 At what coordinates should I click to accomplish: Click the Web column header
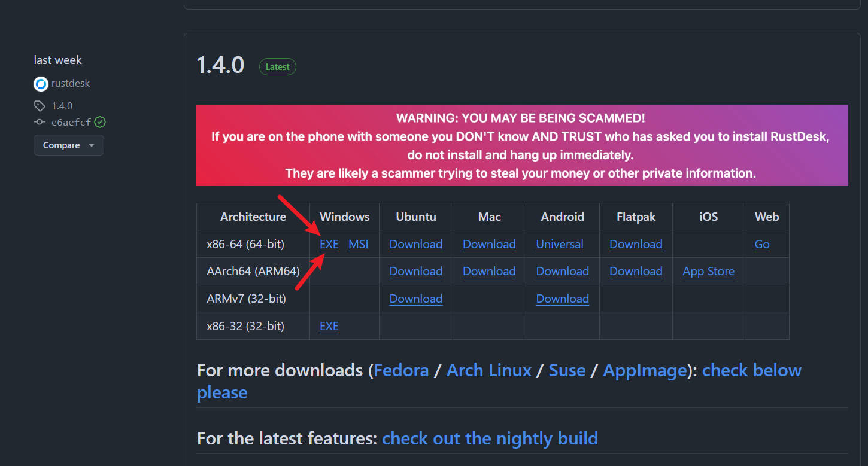767,217
